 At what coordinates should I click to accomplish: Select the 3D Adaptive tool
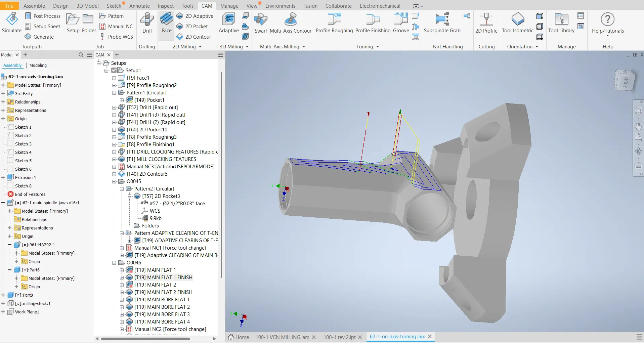coord(229,23)
